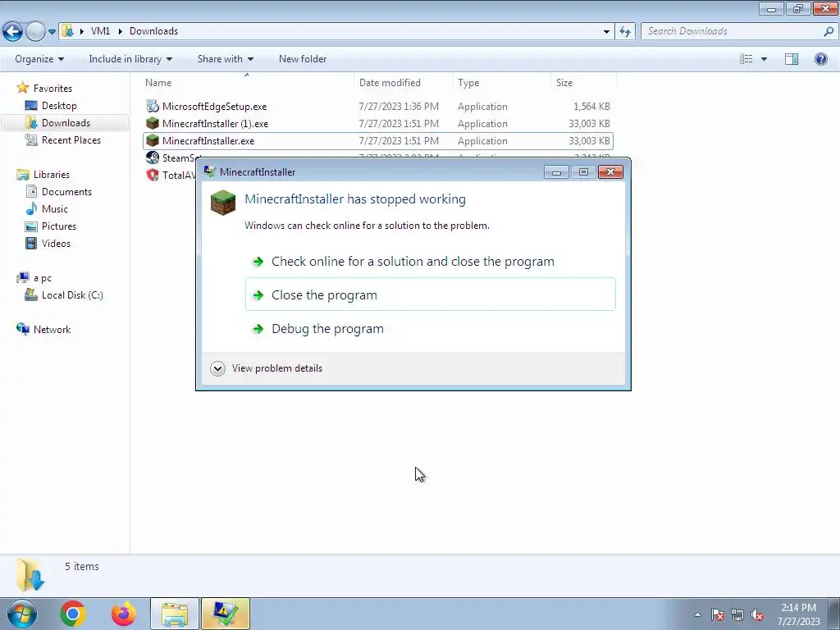This screenshot has width=840, height=630.
Task: Click the muted volume tray icon
Action: [x=757, y=614]
